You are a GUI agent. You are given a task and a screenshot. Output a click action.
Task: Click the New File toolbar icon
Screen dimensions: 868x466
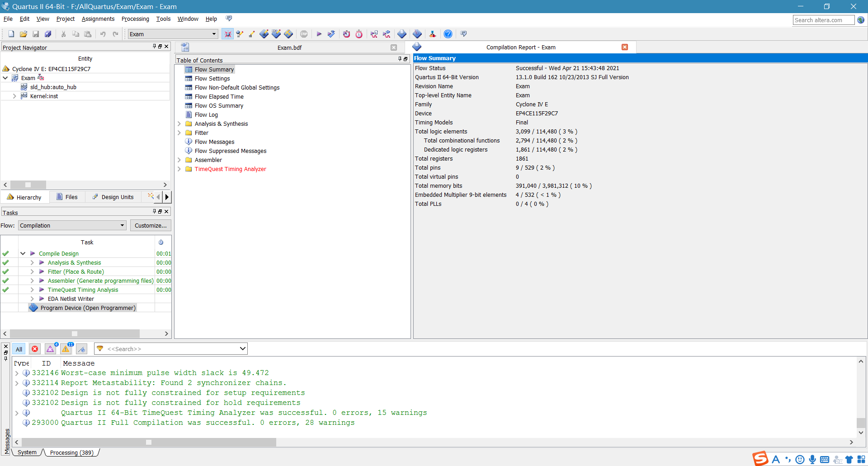(11, 34)
